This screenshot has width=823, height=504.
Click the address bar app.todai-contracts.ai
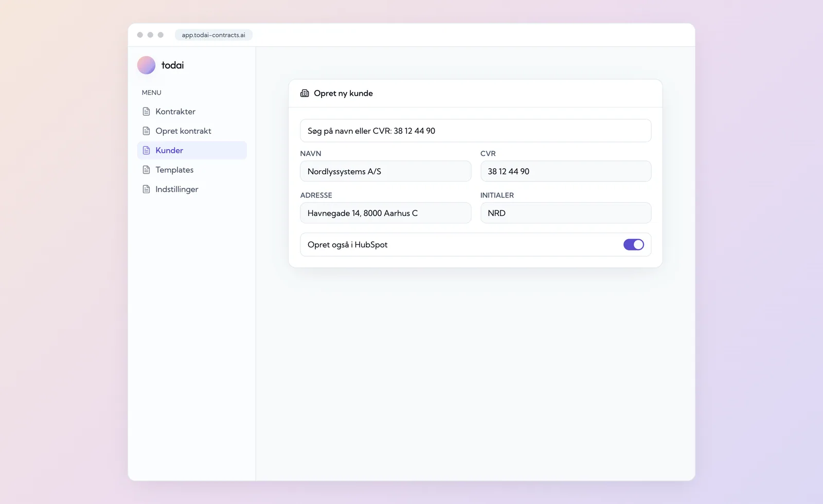tap(213, 35)
